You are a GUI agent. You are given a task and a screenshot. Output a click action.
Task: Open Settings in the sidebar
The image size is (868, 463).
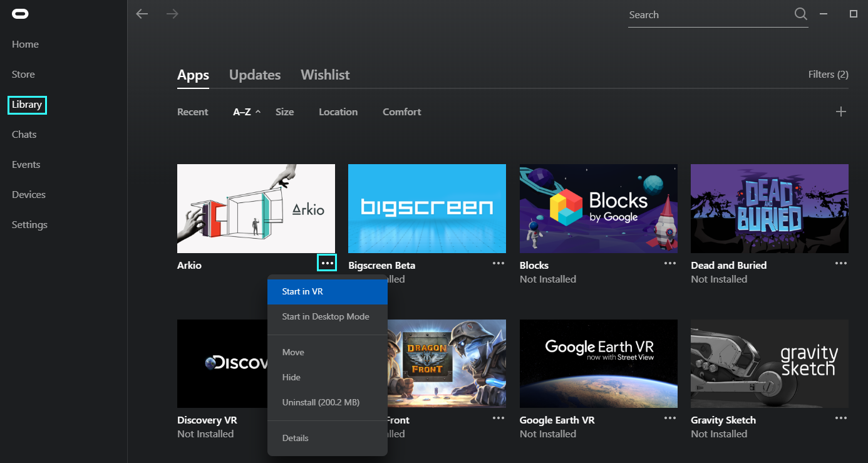coord(29,225)
